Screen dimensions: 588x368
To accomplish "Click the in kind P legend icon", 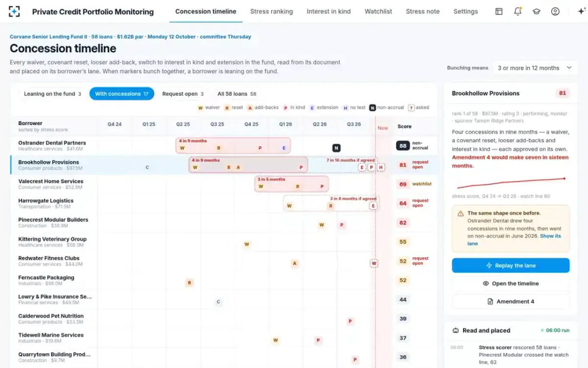I will (x=286, y=107).
